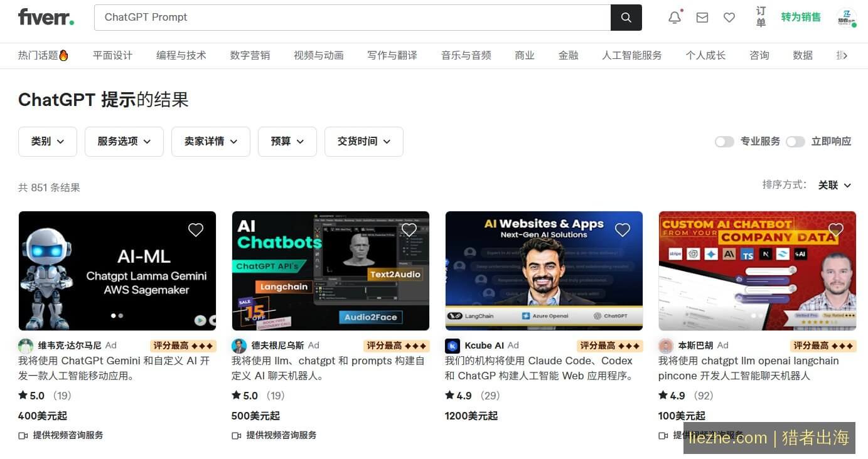This screenshot has width=868, height=459.
Task: Open the notifications bell
Action: 675,18
